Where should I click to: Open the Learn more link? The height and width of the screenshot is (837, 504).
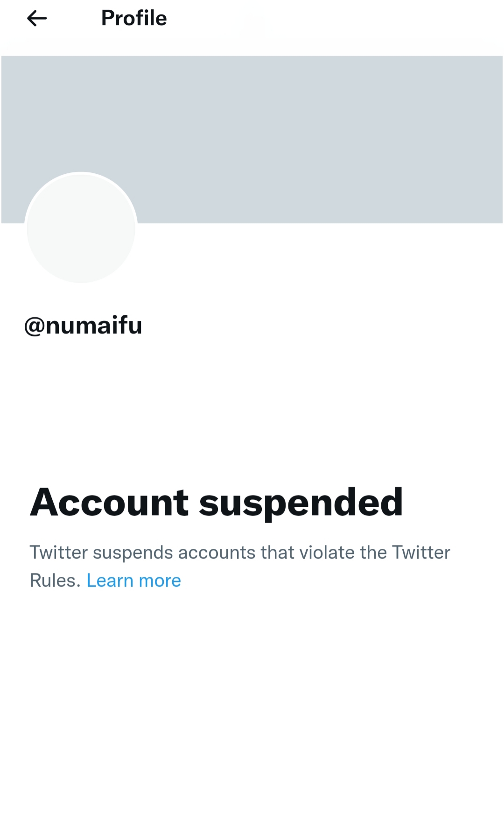click(134, 581)
